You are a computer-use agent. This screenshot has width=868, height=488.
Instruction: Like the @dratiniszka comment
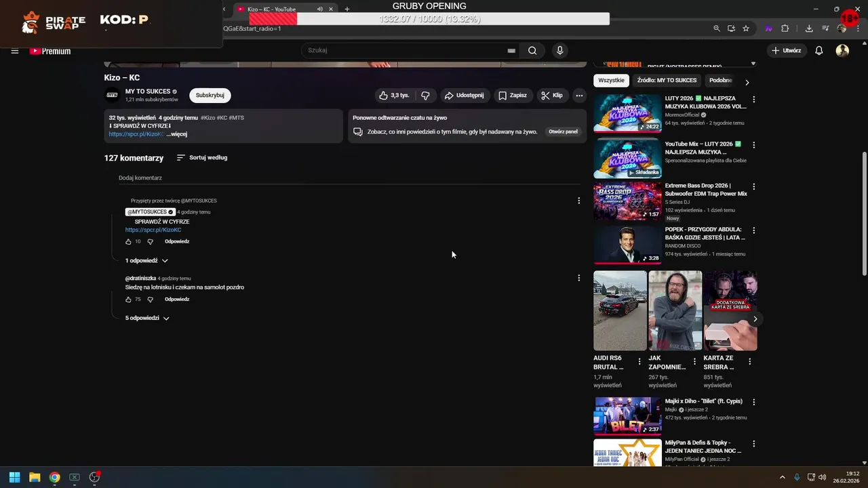point(128,299)
